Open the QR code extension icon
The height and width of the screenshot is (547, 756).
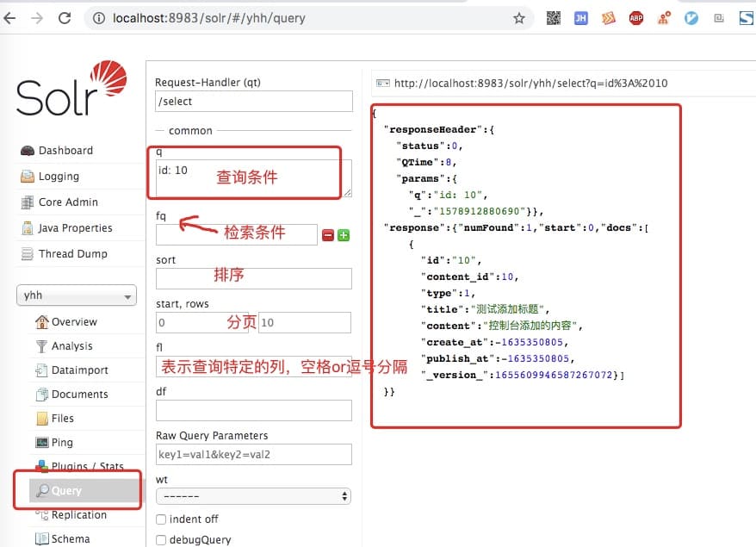(x=554, y=18)
